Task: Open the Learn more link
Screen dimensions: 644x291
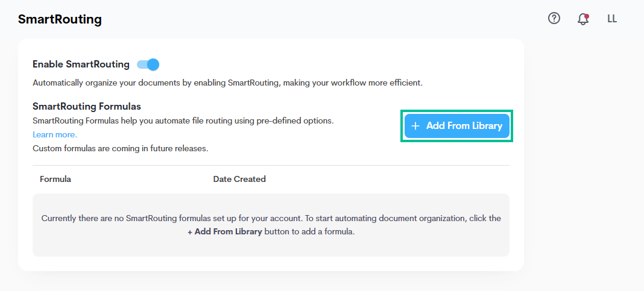Action: 55,134
